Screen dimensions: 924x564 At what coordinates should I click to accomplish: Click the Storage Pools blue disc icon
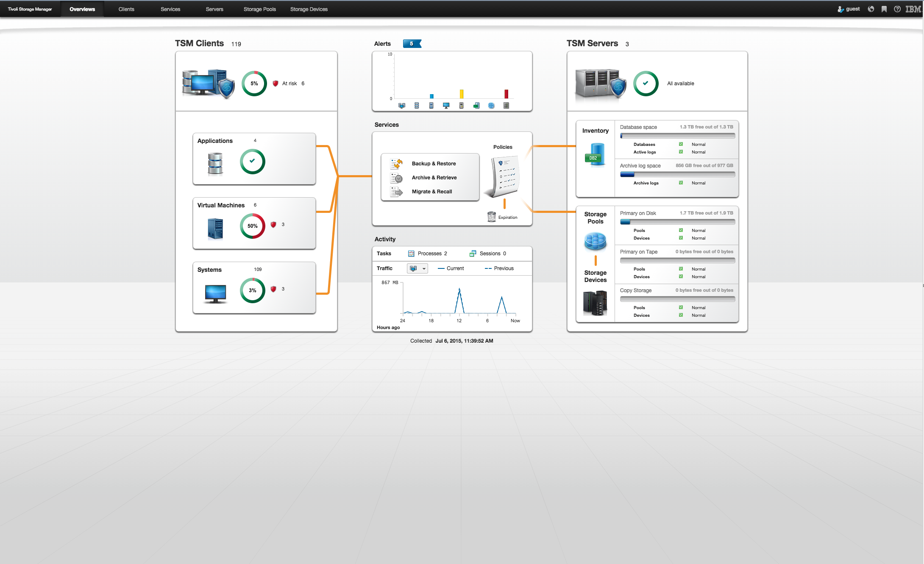(596, 242)
